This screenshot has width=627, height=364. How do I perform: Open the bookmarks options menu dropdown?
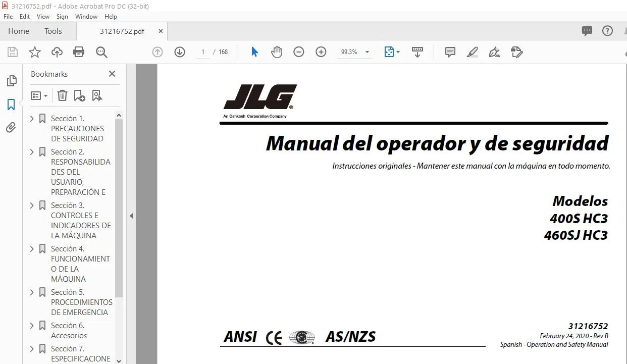click(39, 95)
